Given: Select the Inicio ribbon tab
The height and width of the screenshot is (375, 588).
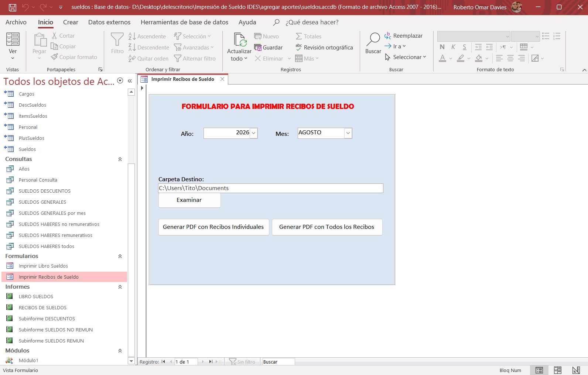Looking at the screenshot, I should (x=45, y=22).
